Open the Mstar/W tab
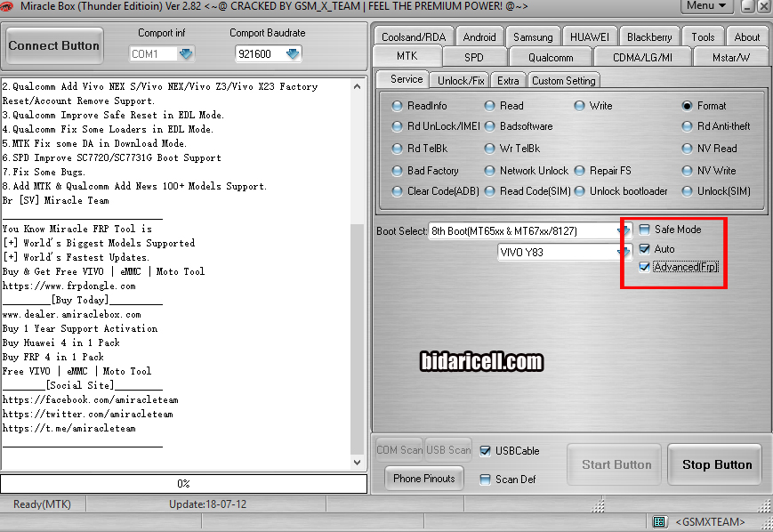Viewport: 773px width, 532px height. 731,57
